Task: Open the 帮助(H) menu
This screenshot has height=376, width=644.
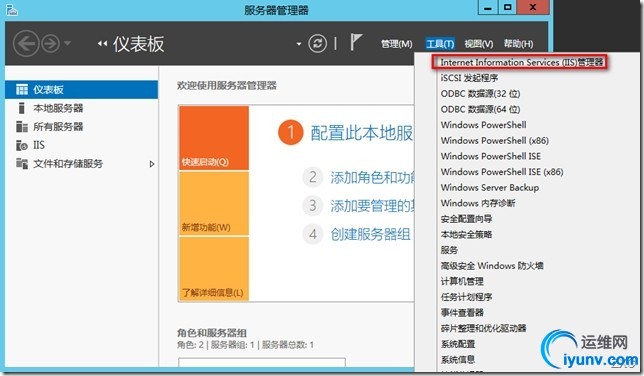Action: pos(519,44)
